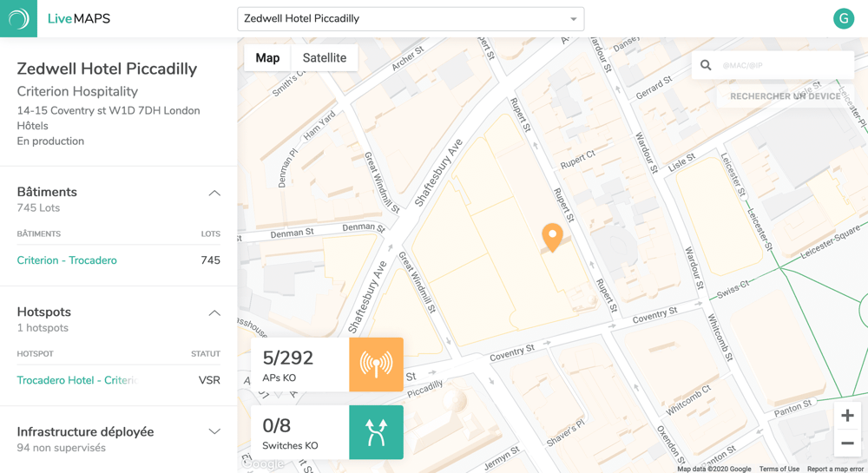
Task: Open the Trocadero Hotel hotspot link
Action: [x=77, y=380]
